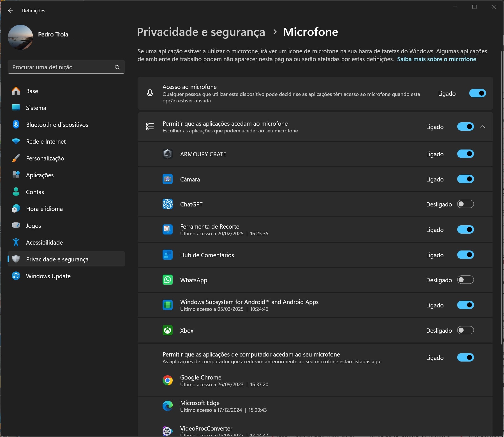The image size is (504, 437).
Task: Open Aplicações settings page
Action: click(x=66, y=175)
